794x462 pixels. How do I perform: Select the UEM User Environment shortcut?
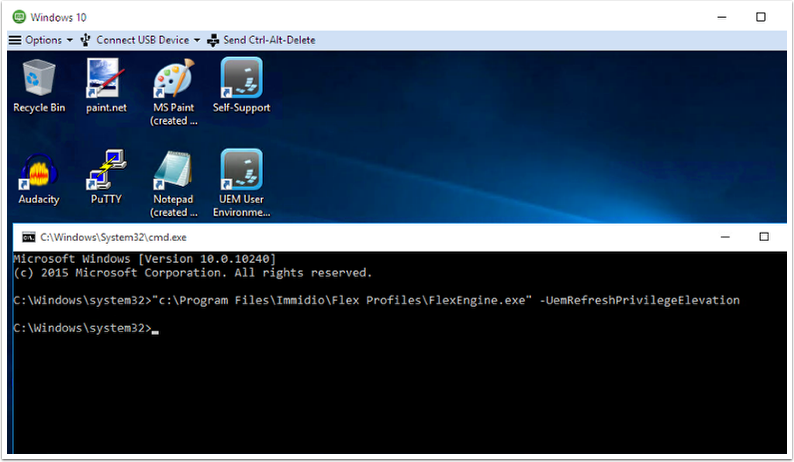[x=241, y=184]
